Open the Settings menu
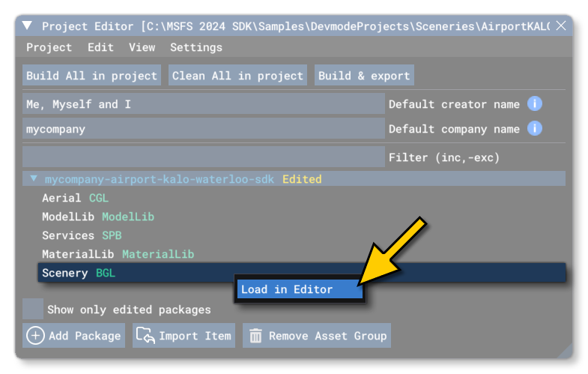Viewport: 588px width, 374px height. 196,47
